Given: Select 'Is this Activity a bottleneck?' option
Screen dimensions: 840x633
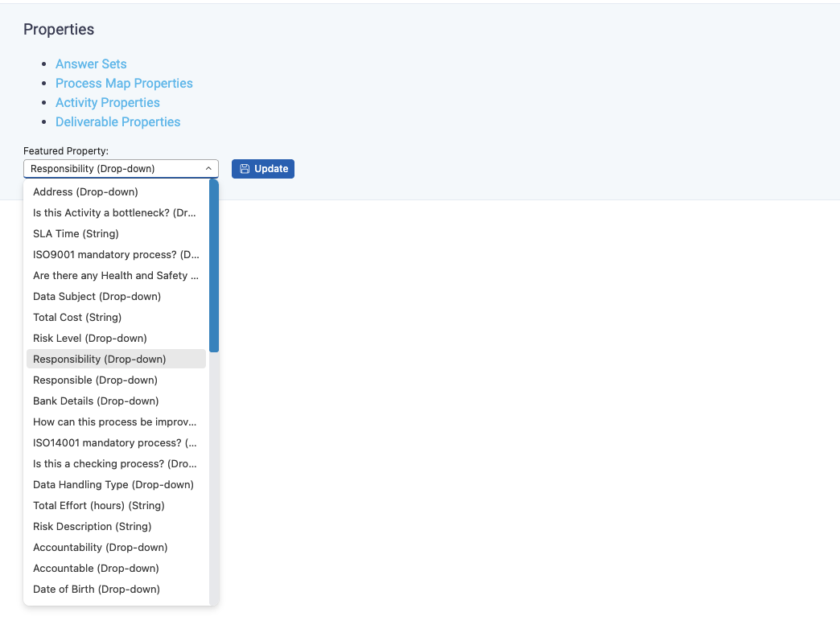Looking at the screenshot, I should (116, 212).
